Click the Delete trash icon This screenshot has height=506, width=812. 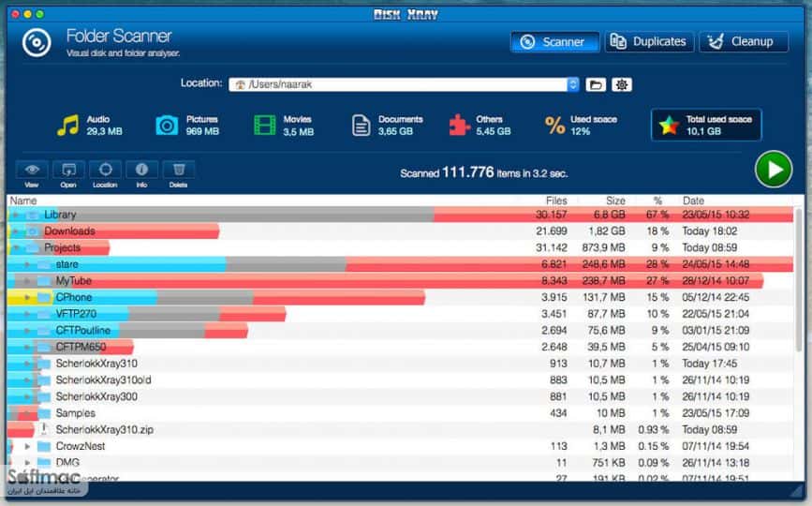[x=179, y=170]
